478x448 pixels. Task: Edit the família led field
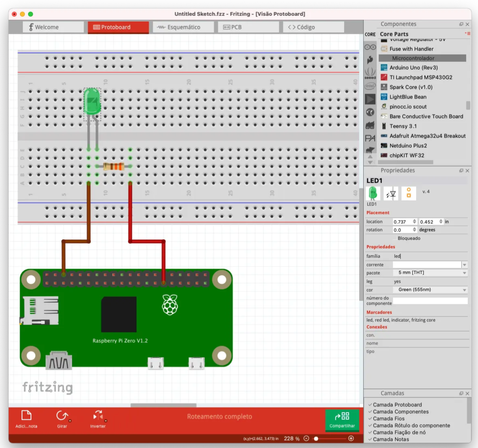tap(430, 256)
